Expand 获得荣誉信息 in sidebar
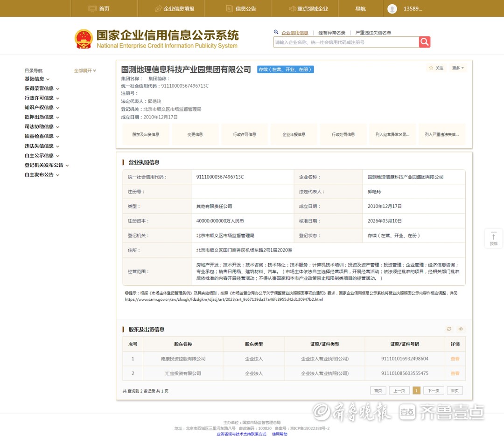The width and height of the screenshot is (504, 443). 42,88
